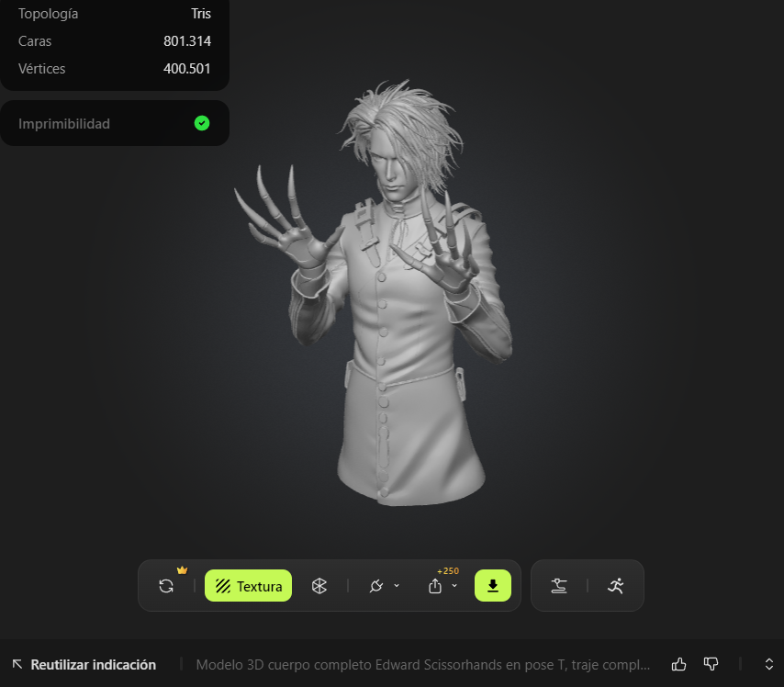Click Reutilizar indicación
The width and height of the screenshot is (784, 687).
coord(94,664)
